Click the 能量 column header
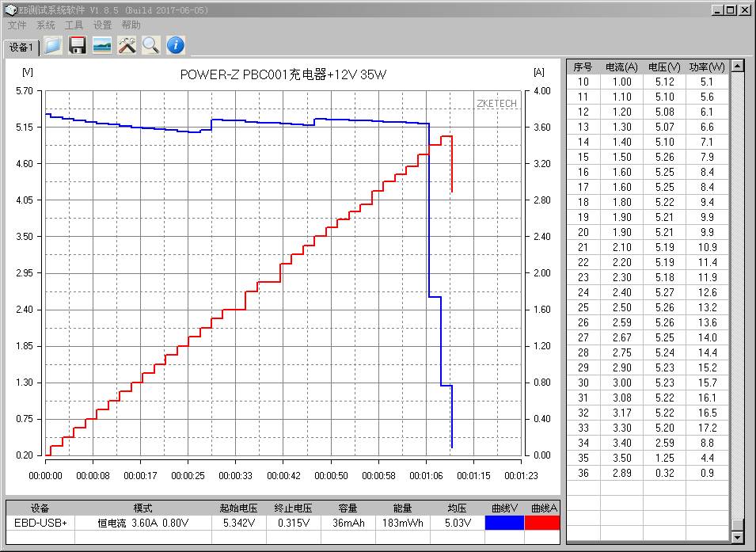This screenshot has width=756, height=552. (403, 508)
